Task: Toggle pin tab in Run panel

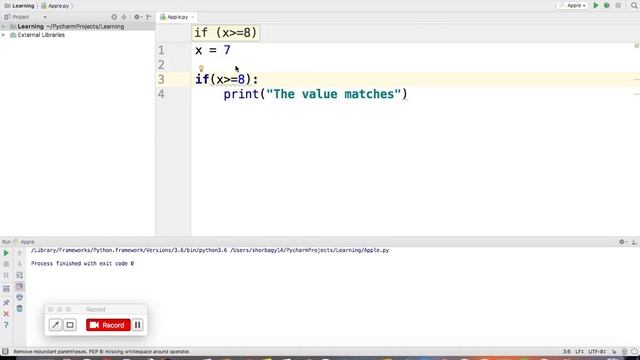Action: (6, 302)
